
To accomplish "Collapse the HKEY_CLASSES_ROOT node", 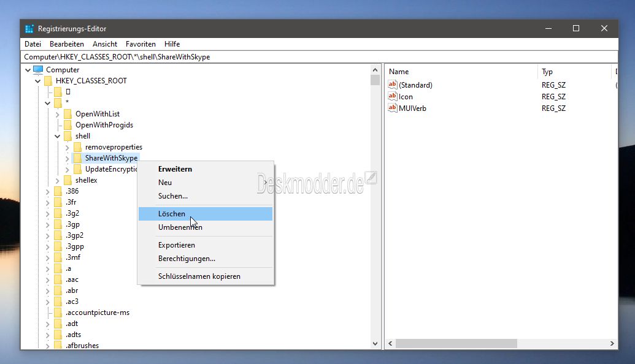I will pos(37,81).
